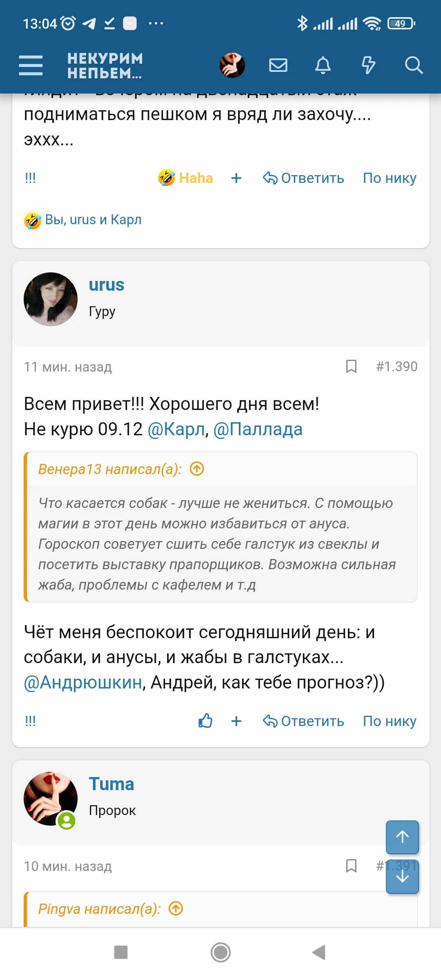Open your profile avatar in the header
441x980 pixels.
pyautogui.click(x=232, y=65)
